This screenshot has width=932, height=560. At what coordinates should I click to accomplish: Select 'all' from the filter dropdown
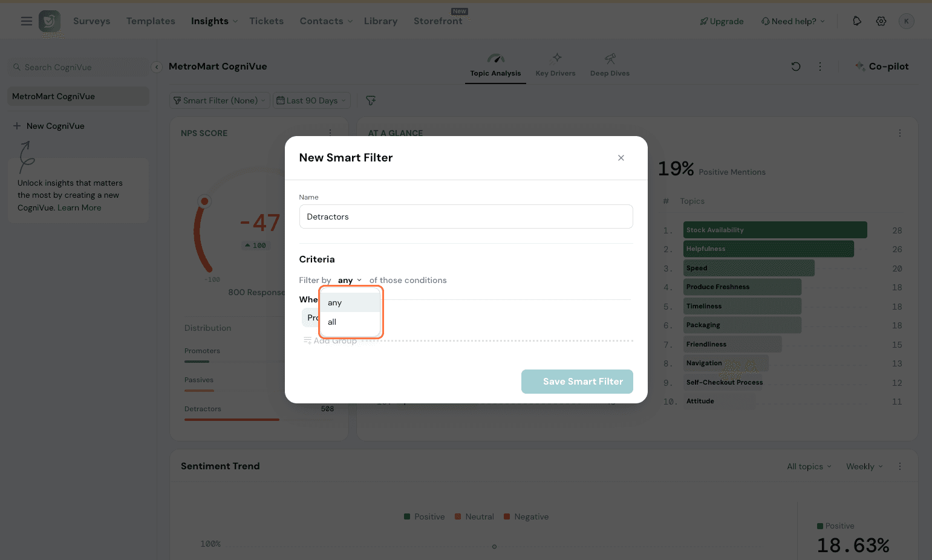click(x=333, y=322)
